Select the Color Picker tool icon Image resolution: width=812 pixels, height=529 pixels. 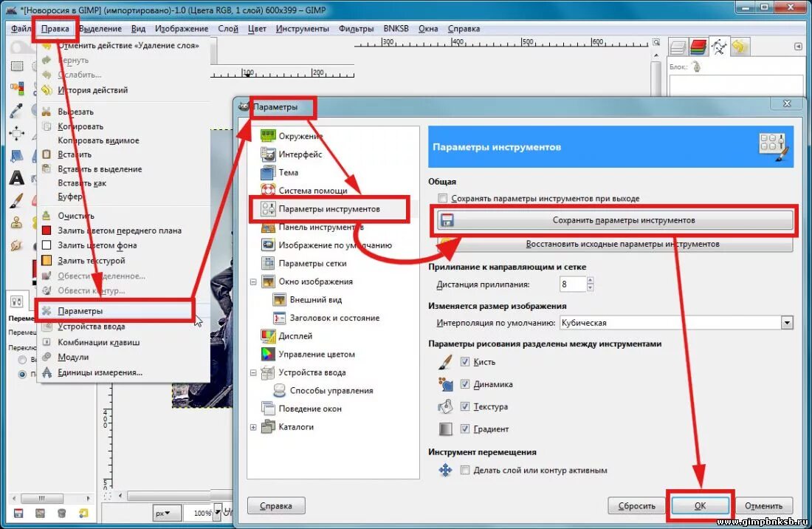coord(16,110)
